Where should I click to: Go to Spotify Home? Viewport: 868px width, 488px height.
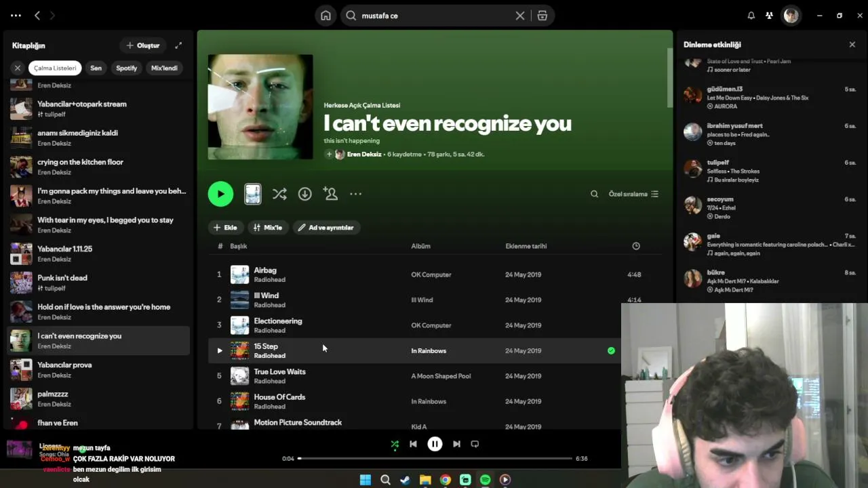point(326,16)
